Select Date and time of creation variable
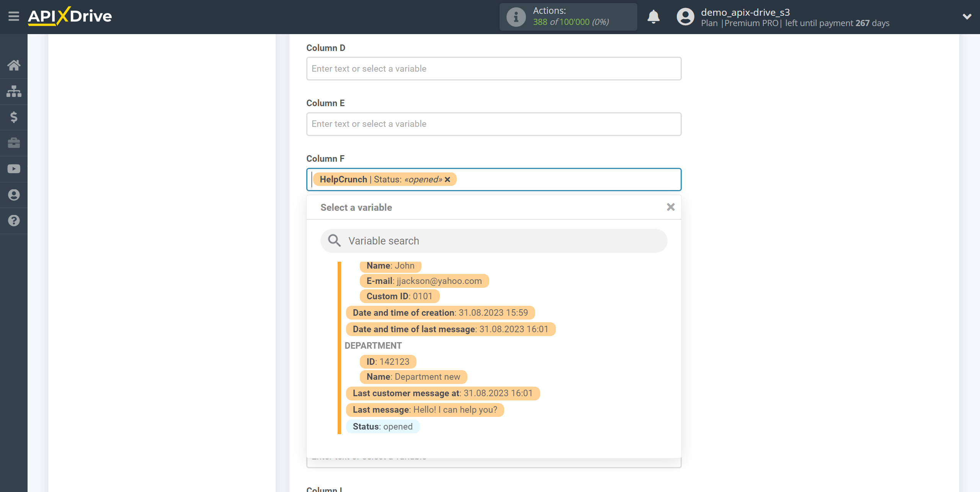980x492 pixels. [x=440, y=313]
